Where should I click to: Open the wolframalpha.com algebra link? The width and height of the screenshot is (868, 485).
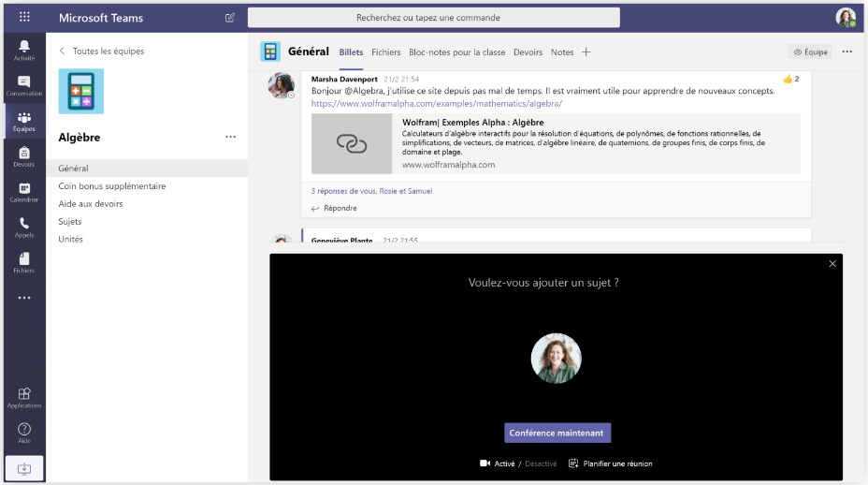436,104
